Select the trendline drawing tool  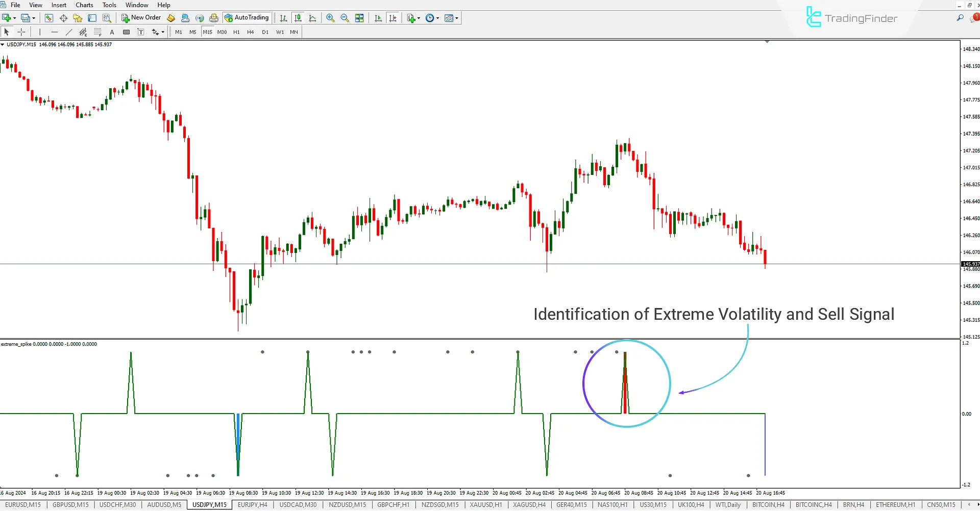point(69,32)
